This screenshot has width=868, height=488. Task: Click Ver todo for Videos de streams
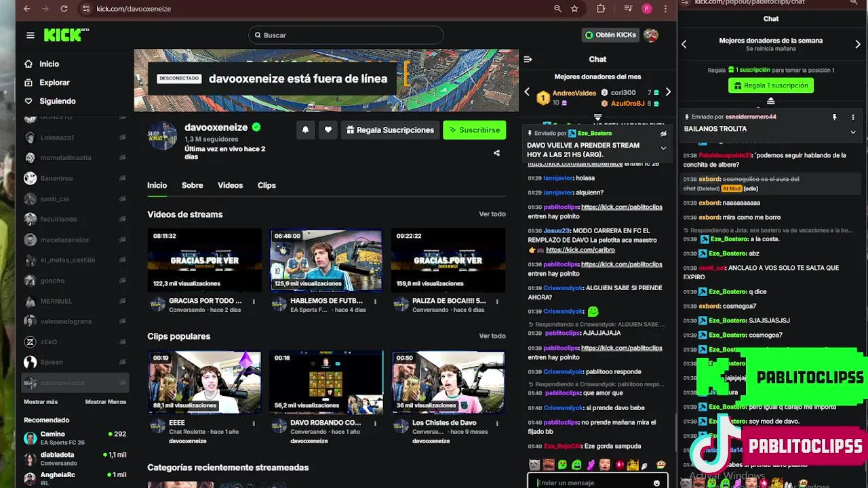pos(492,214)
